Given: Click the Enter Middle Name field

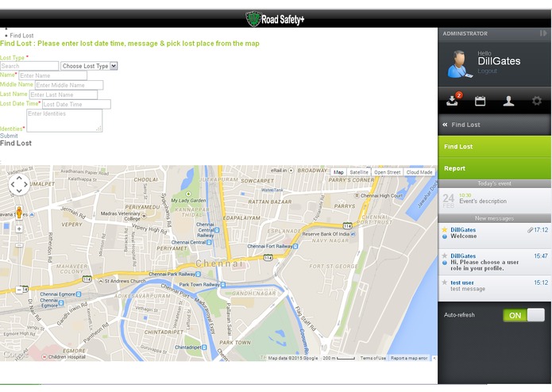Looking at the screenshot, I should tap(69, 85).
